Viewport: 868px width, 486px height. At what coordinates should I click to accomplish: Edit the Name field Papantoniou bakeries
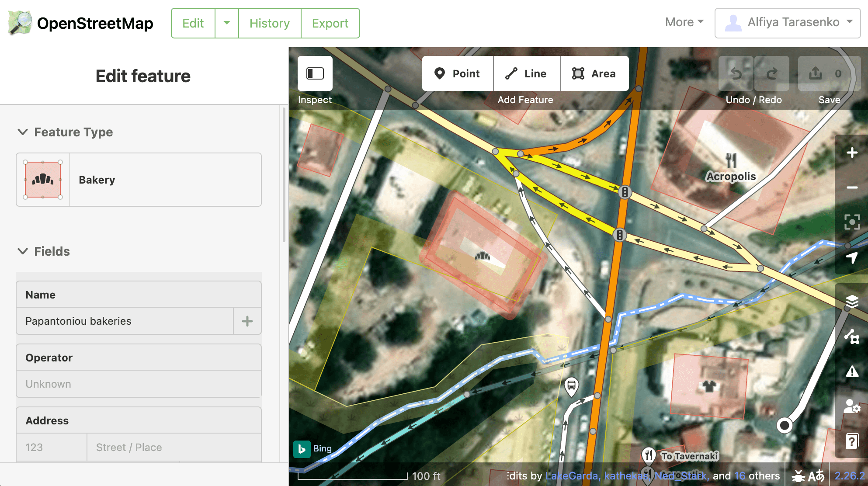(x=125, y=321)
